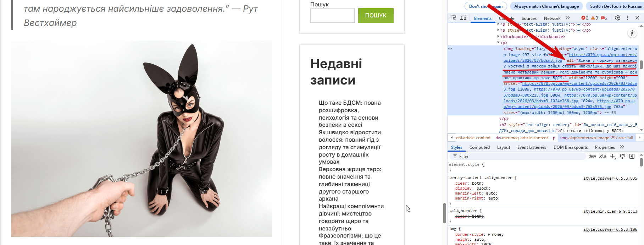Toggle the device toolbar emulation icon

point(463,18)
